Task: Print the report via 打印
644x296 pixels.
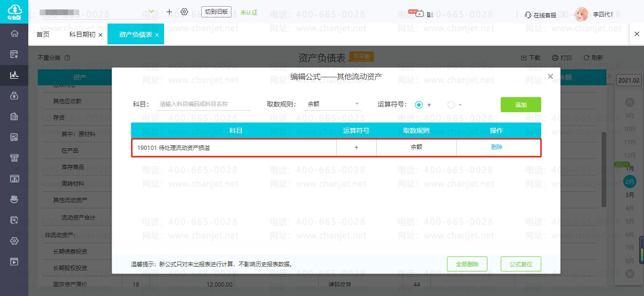Action: pos(562,58)
